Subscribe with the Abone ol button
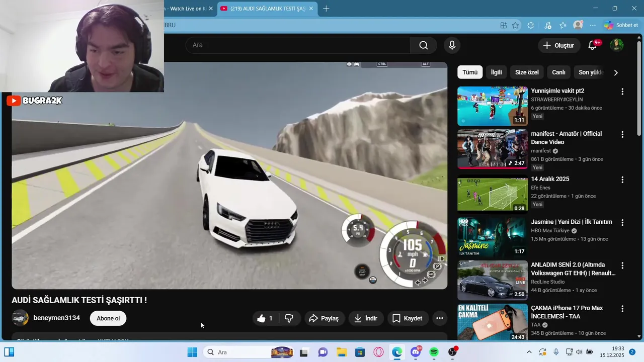Viewport: 644px width, 362px height. [x=108, y=318]
